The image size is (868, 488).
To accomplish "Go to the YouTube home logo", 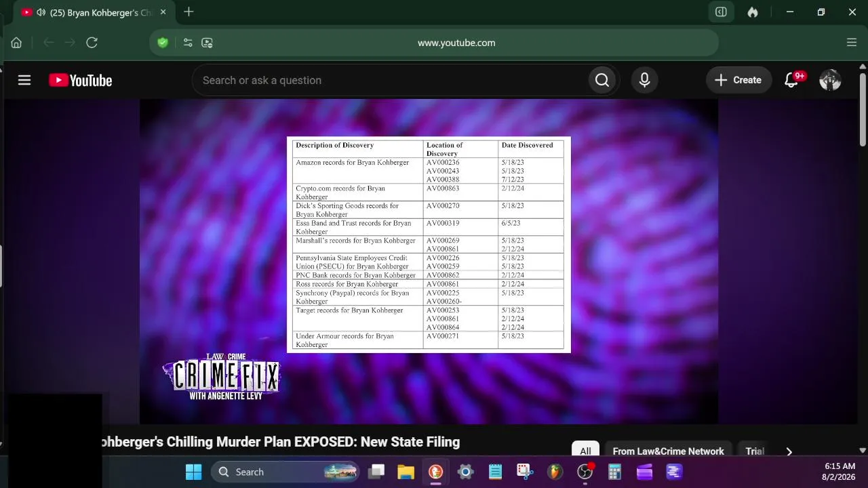I will click(x=80, y=80).
